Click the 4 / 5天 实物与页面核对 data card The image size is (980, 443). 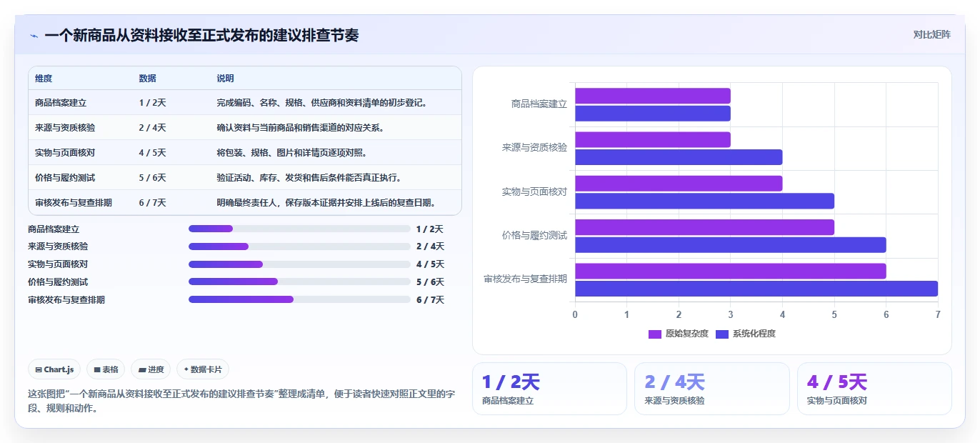coord(874,389)
